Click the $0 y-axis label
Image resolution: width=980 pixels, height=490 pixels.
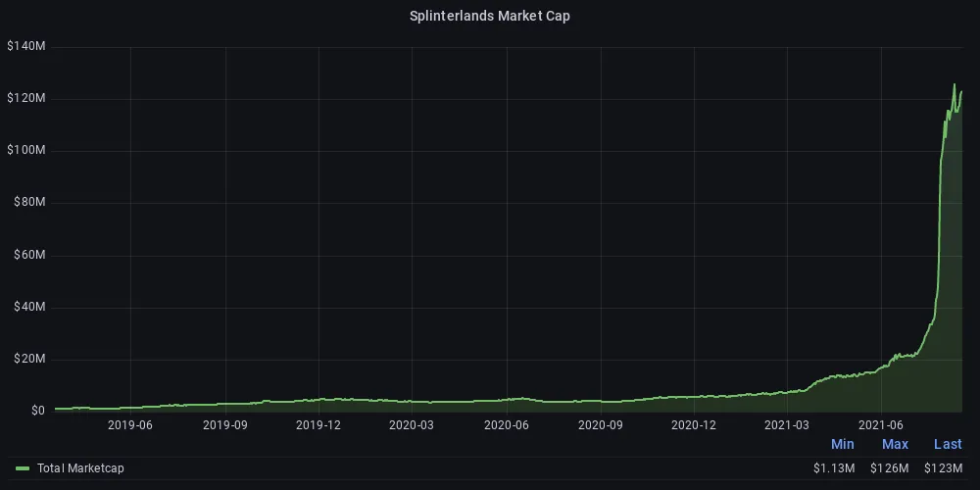pos(38,411)
